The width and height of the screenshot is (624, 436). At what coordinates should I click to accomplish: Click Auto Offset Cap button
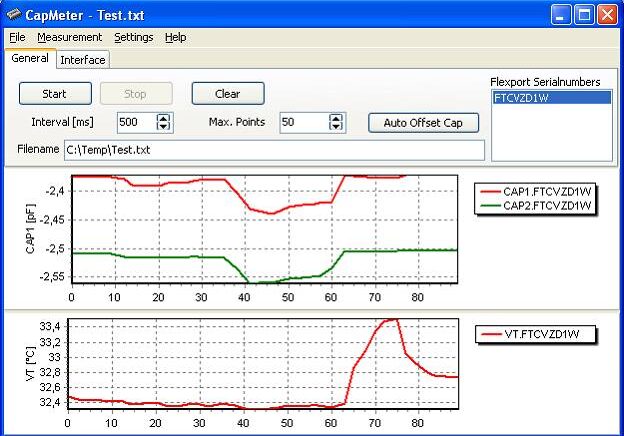click(x=424, y=123)
